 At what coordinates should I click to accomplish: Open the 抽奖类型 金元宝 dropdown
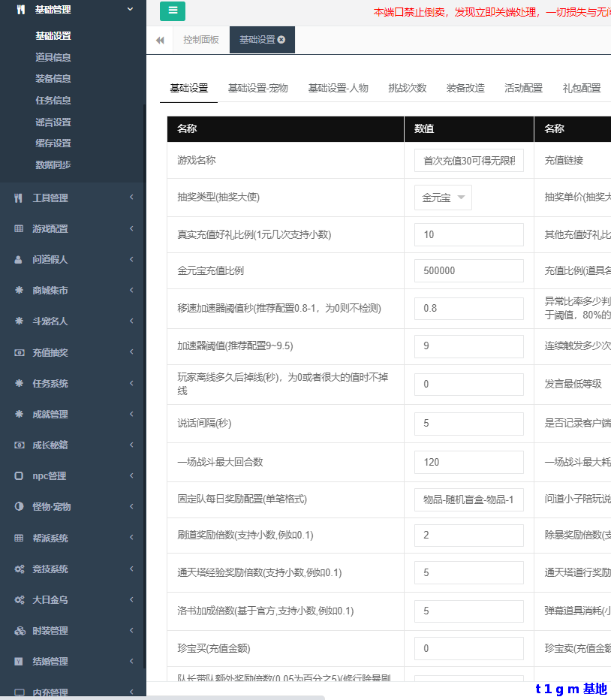[443, 198]
